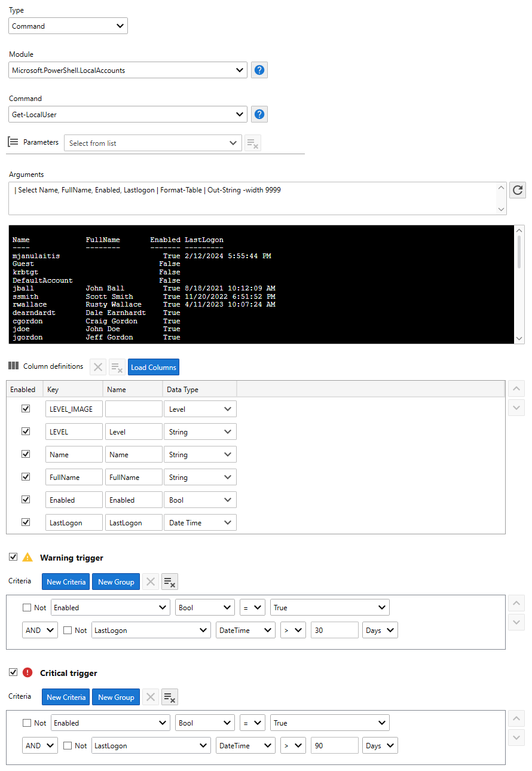532x771 pixels.
Task: Click the Load Columns button
Action: coord(154,367)
